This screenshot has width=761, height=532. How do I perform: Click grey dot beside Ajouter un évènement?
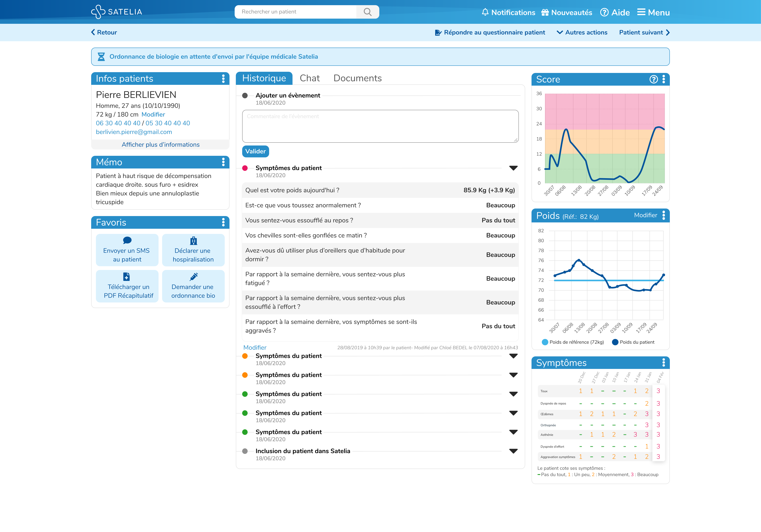pyautogui.click(x=245, y=96)
